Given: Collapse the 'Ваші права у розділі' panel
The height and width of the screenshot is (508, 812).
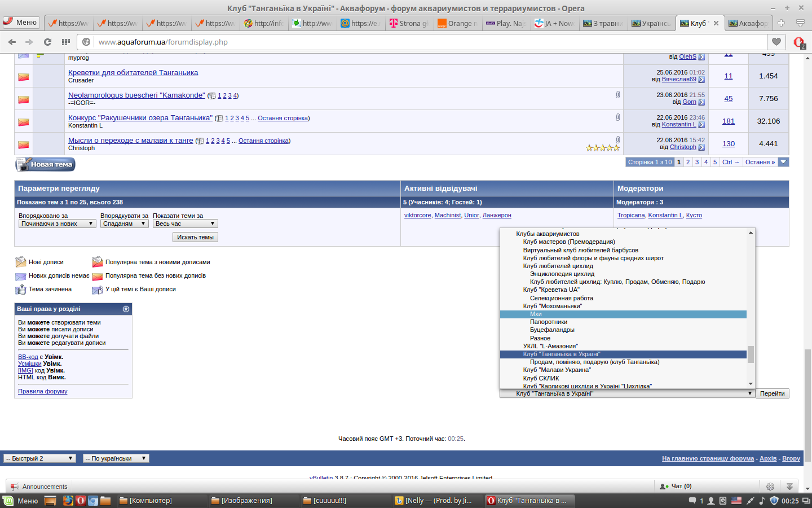Looking at the screenshot, I should [126, 309].
